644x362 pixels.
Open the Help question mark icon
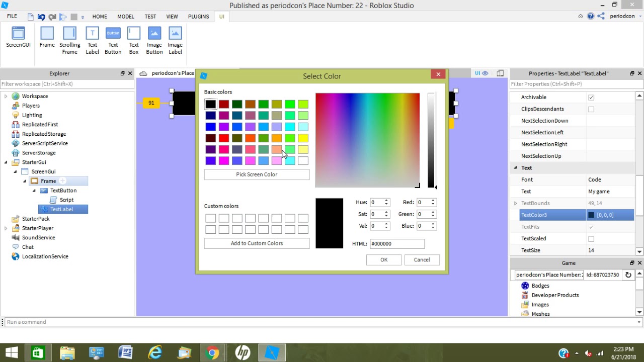click(x=591, y=16)
